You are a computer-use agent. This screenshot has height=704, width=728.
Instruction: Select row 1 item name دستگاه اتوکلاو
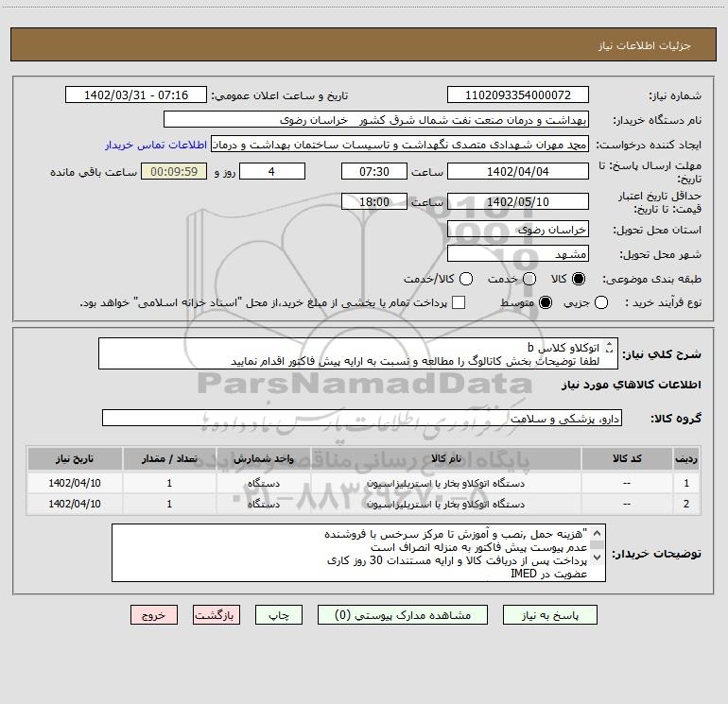[445, 483]
